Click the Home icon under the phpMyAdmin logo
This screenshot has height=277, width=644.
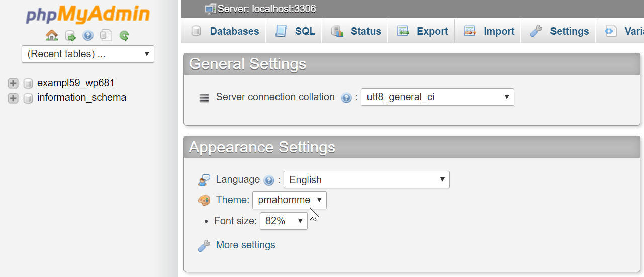click(x=52, y=35)
